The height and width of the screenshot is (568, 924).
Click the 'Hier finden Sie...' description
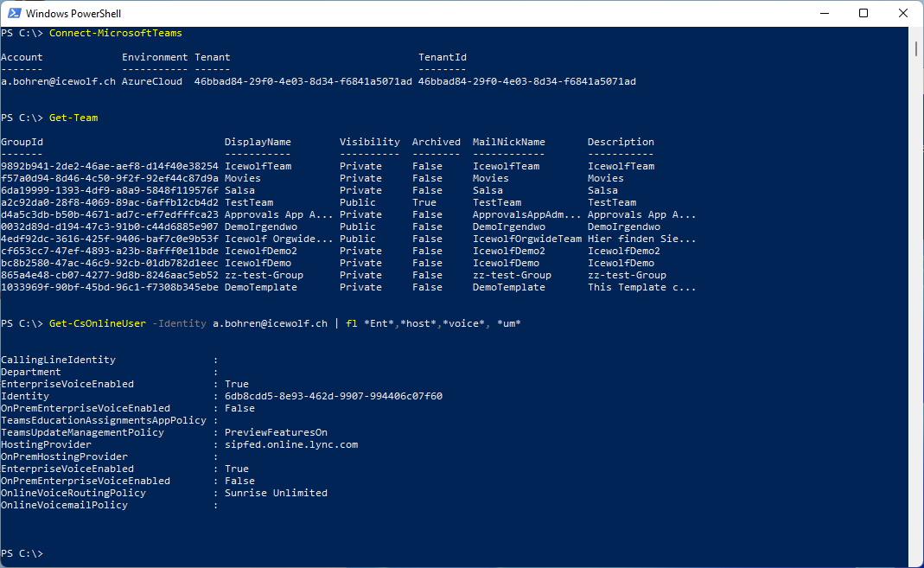(641, 239)
